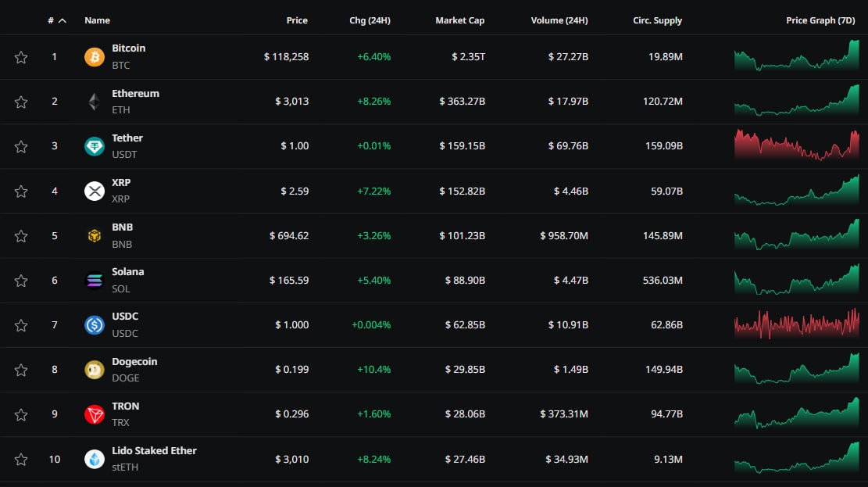
Task: Click TRON volume $ 373.31M
Action: click(564, 414)
